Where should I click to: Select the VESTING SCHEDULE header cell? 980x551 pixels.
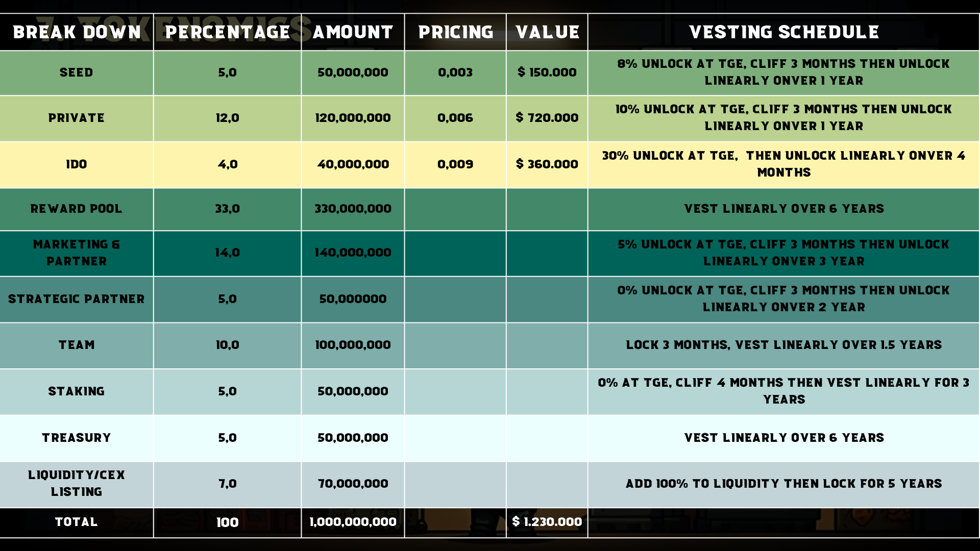click(783, 32)
